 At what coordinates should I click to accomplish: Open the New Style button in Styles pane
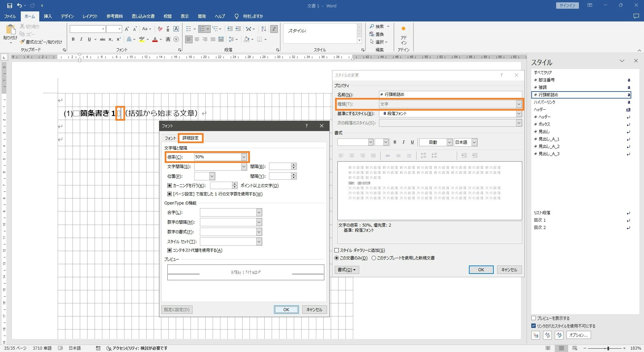[536, 335]
